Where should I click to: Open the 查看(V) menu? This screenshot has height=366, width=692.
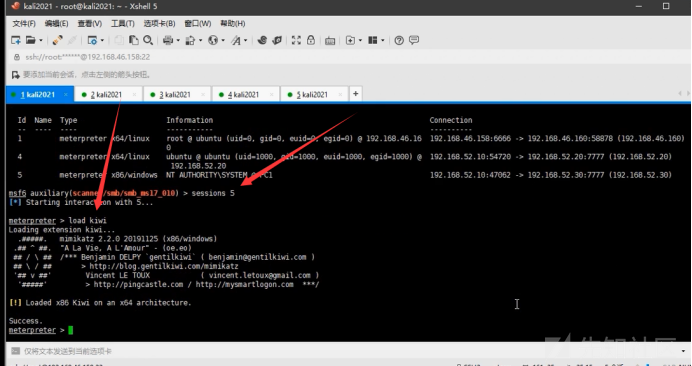pyautogui.click(x=90, y=23)
